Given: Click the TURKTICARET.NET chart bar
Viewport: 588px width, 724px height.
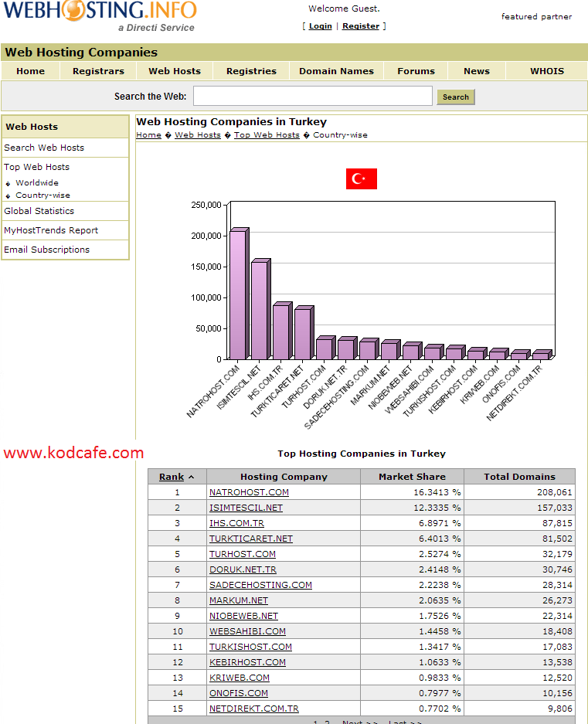Looking at the screenshot, I should click(304, 333).
